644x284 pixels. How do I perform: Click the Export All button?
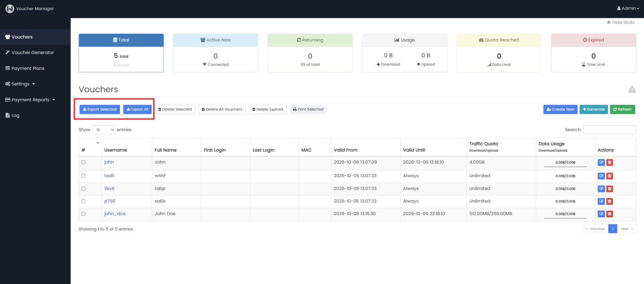point(137,109)
